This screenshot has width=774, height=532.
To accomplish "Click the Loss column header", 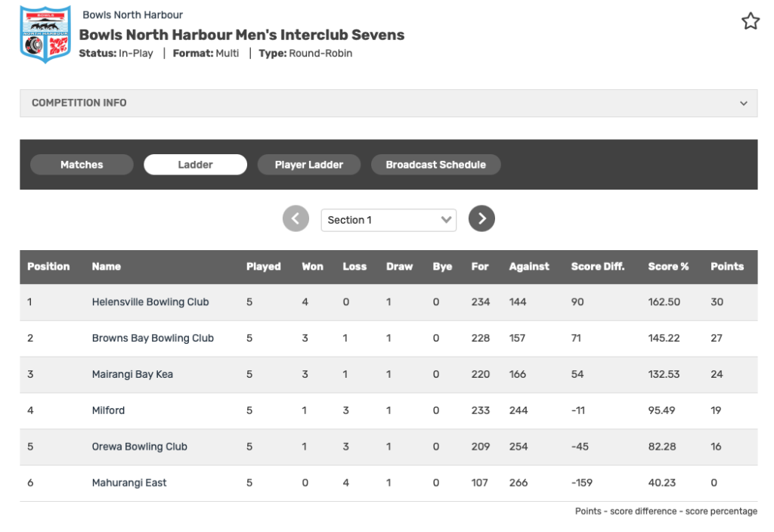I will coord(354,267).
